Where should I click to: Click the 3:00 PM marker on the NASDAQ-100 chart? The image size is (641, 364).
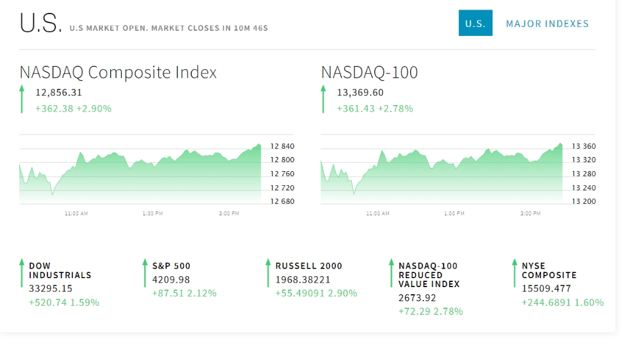coord(530,213)
